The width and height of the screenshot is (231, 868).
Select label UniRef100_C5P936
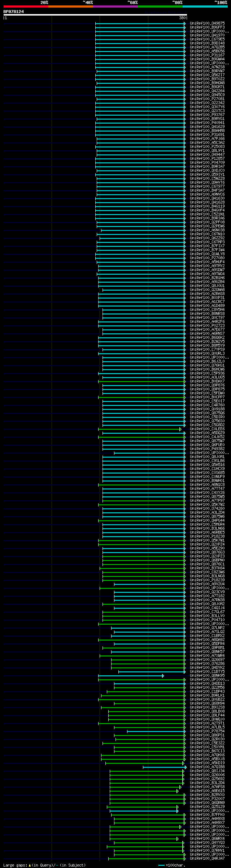pos(207,373)
